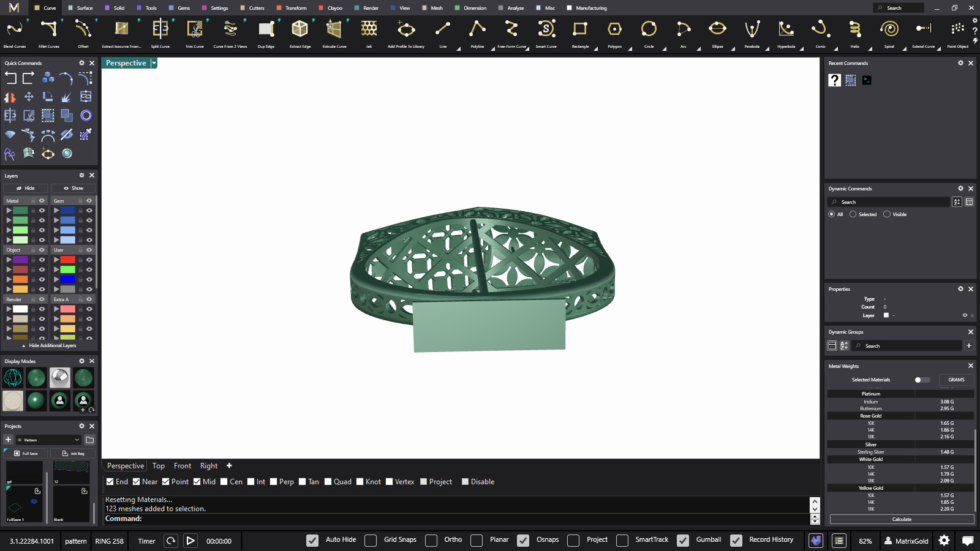This screenshot has height=551, width=980.
Task: Select the Split Curve tool
Action: point(160,32)
